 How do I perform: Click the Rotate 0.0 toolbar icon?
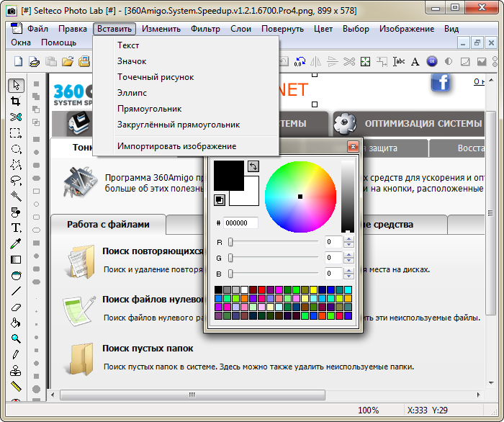[x=300, y=61]
